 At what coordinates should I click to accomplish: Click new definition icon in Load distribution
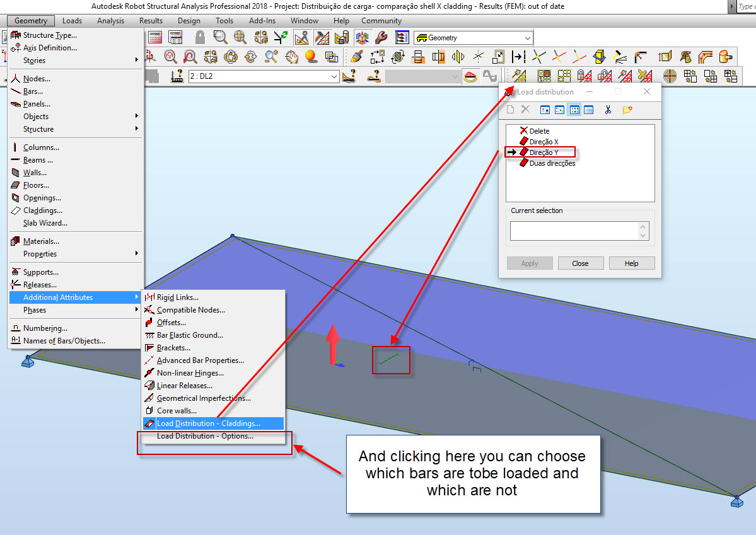511,110
